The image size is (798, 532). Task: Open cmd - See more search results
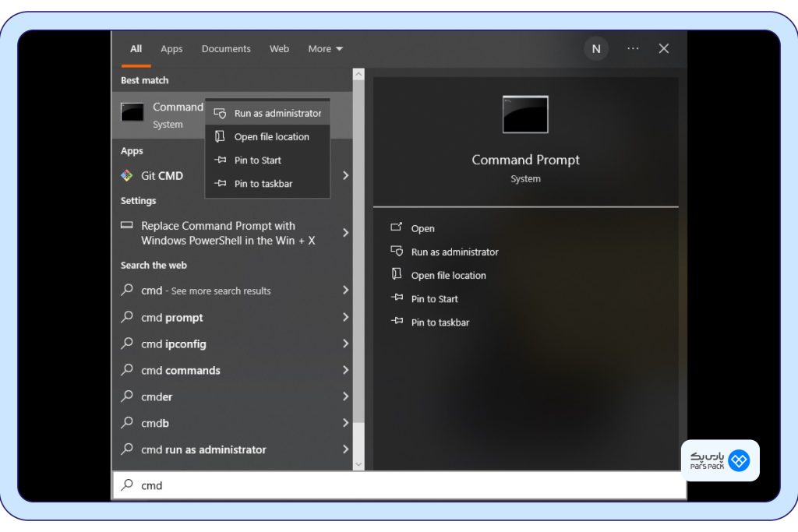pyautogui.click(x=231, y=291)
